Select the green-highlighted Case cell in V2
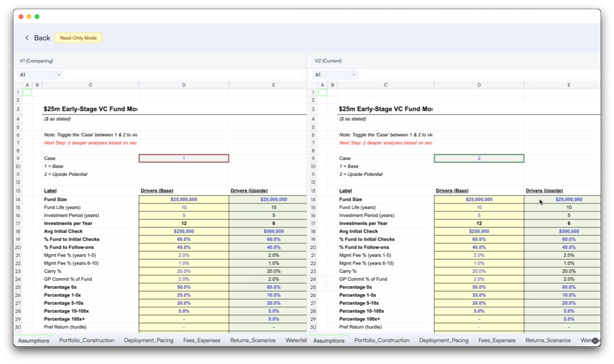Screen dimensions: 614x364 coord(479,159)
